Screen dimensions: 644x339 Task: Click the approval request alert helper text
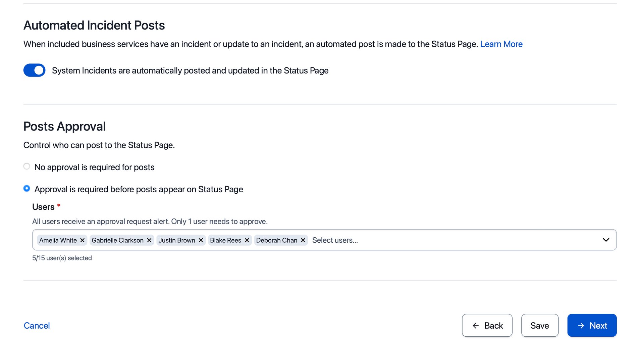click(150, 222)
